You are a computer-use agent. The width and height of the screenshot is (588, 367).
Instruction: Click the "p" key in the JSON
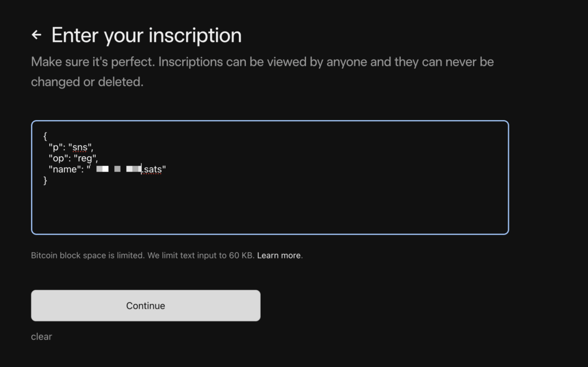tap(56, 147)
